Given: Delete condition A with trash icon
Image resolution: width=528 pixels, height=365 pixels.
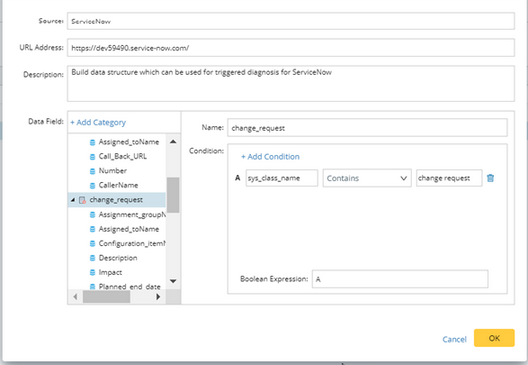Looking at the screenshot, I should click(x=490, y=178).
